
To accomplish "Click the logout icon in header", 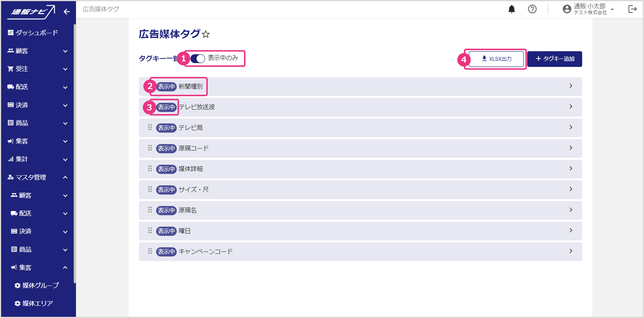I will tap(632, 9).
